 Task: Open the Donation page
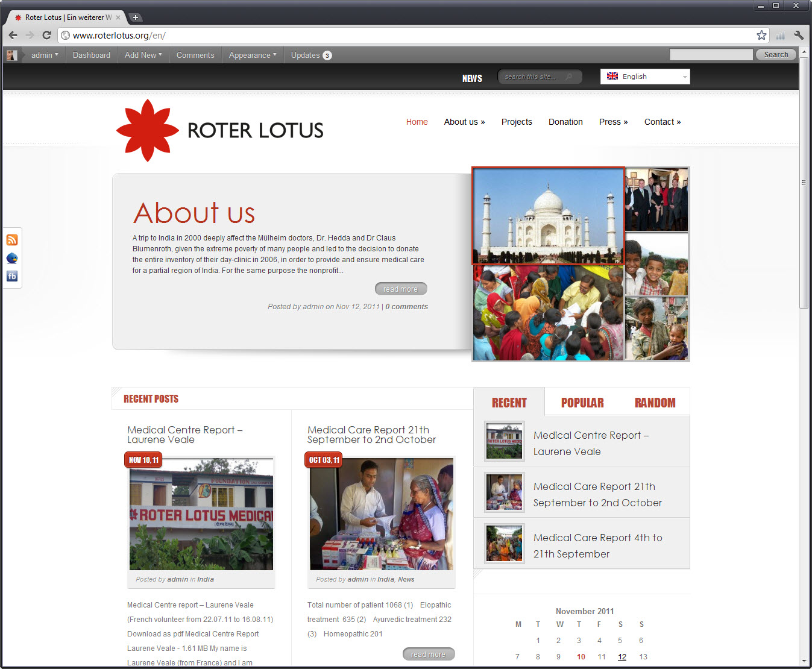565,122
